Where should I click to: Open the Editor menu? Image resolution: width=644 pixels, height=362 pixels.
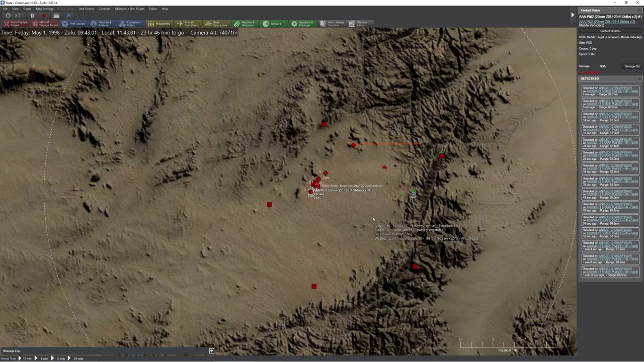pos(153,9)
